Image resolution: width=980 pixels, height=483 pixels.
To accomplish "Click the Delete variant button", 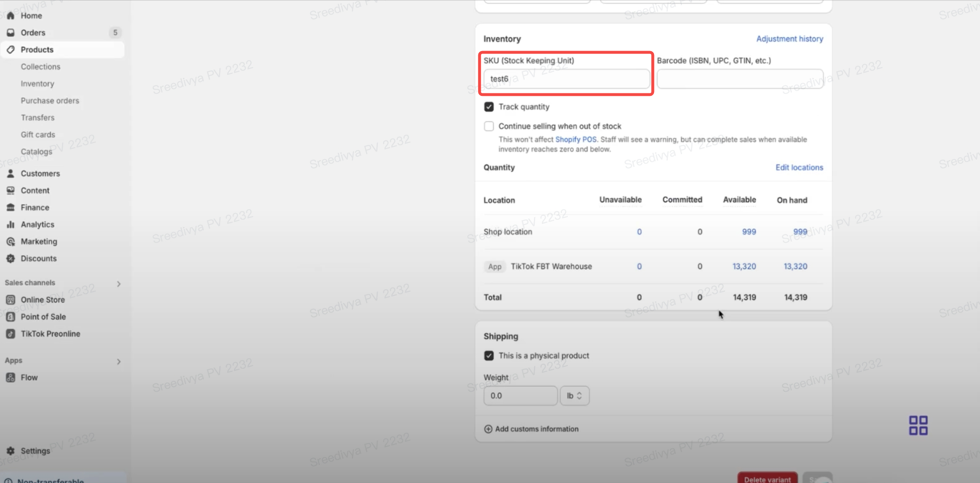I will point(767,479).
